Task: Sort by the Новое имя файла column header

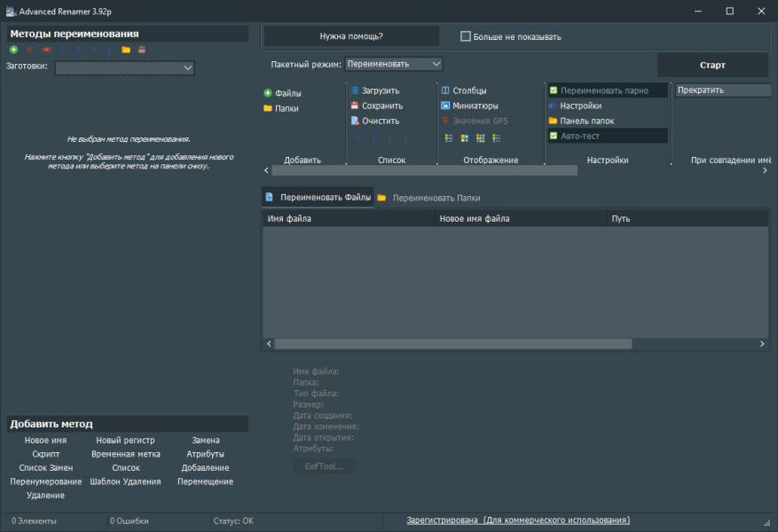Action: (521, 219)
